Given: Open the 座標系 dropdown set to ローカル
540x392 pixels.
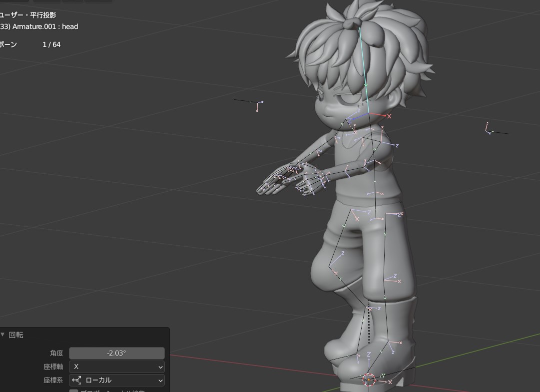Looking at the screenshot, I should tap(117, 381).
